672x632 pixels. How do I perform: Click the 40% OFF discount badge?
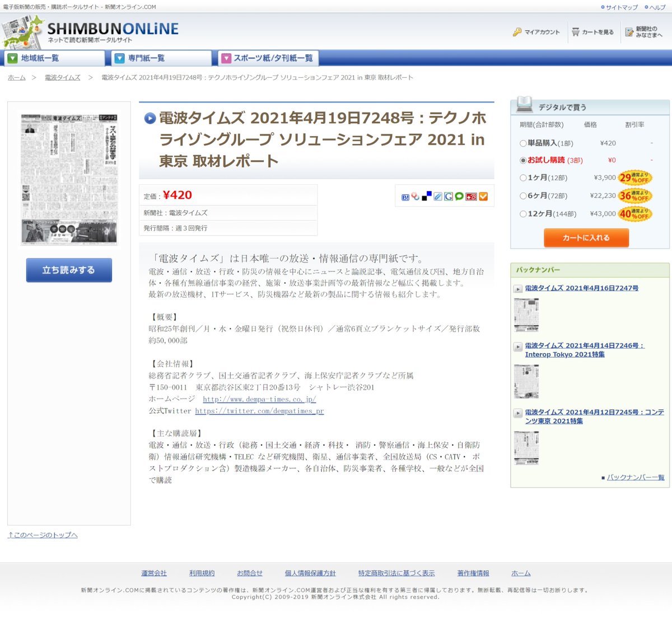pos(635,214)
